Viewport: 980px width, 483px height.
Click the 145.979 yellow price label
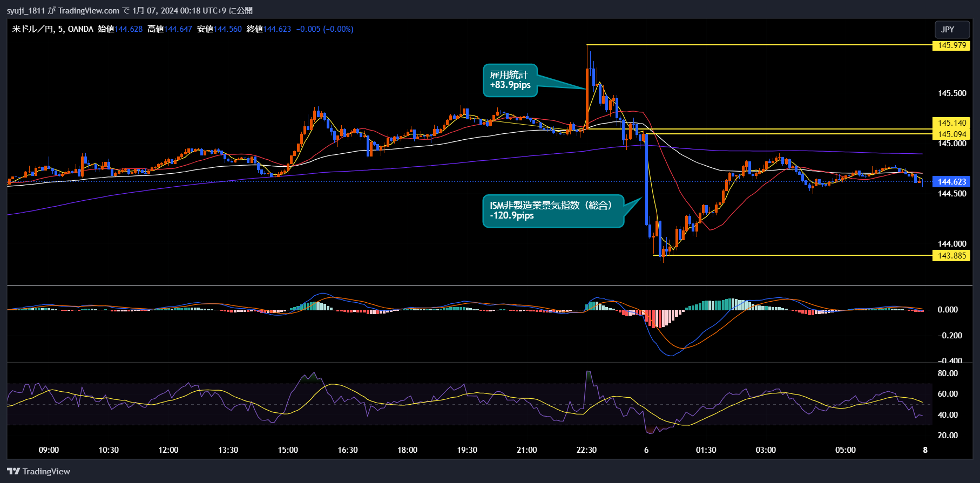tap(951, 45)
